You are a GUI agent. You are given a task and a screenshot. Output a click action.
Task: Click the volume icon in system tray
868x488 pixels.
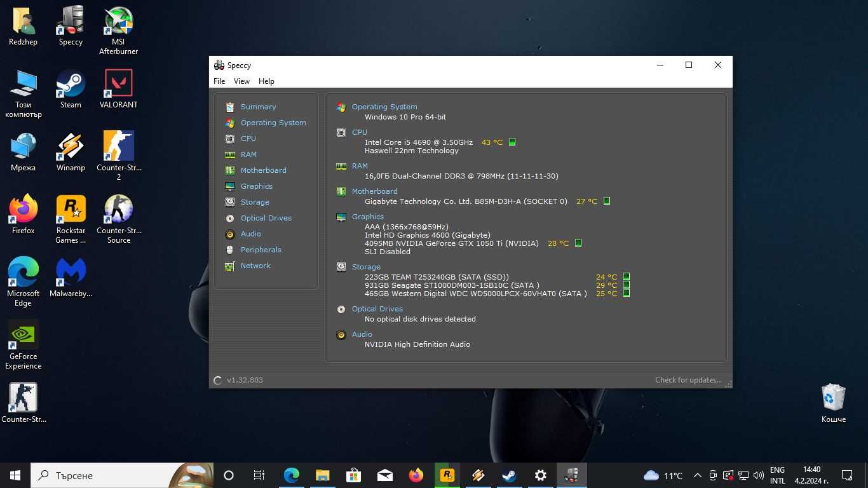[x=758, y=475]
